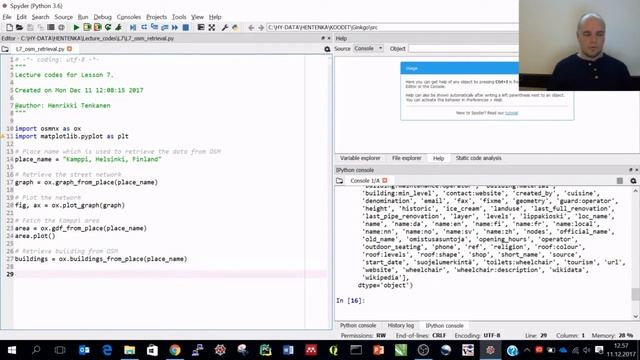Switch to Static code analysis tab
The width and height of the screenshot is (640, 360).
coord(478,158)
